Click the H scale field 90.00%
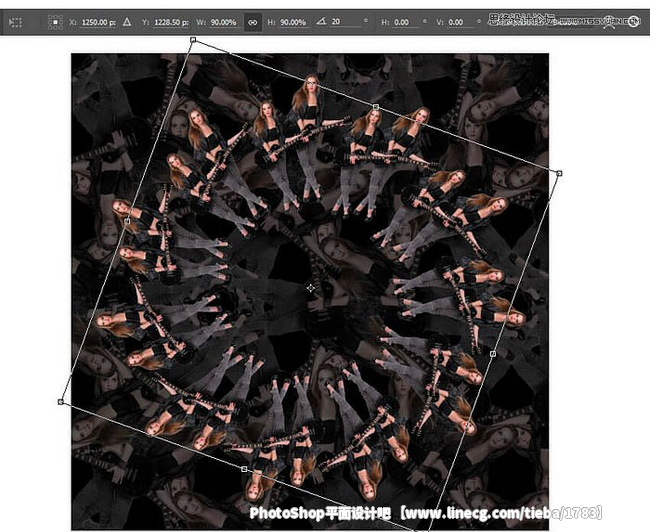Image resolution: width=658 pixels, height=532 pixels. pos(293,22)
